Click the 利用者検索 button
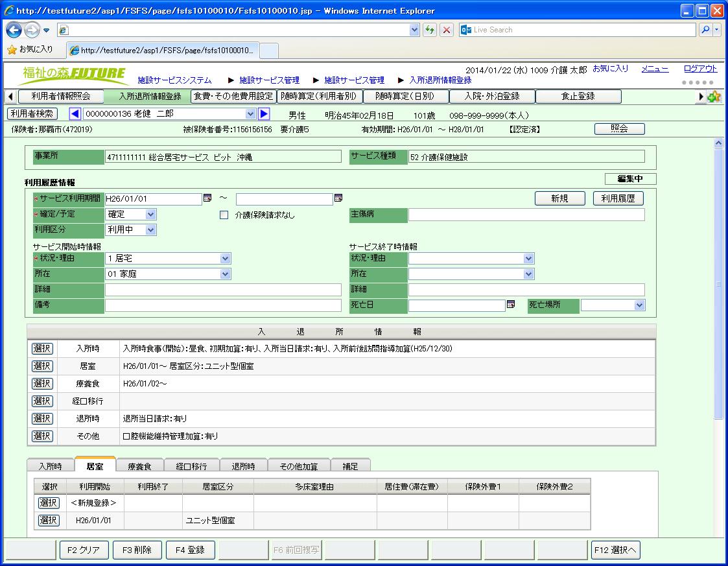Viewport: 728px width, 566px height. 32,113
